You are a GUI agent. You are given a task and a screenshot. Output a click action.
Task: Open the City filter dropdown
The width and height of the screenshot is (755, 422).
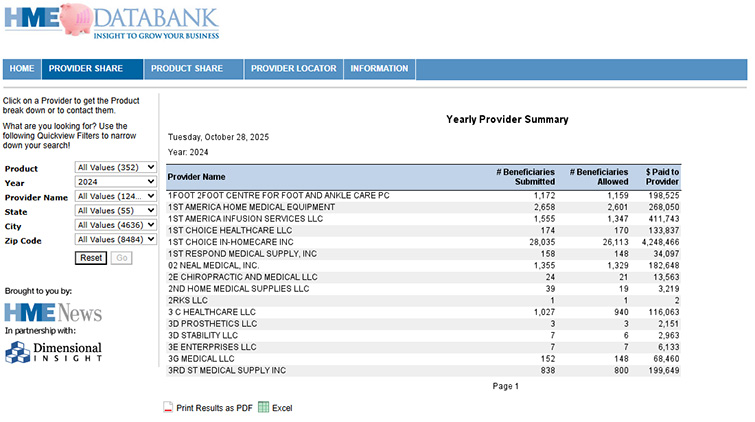(116, 225)
